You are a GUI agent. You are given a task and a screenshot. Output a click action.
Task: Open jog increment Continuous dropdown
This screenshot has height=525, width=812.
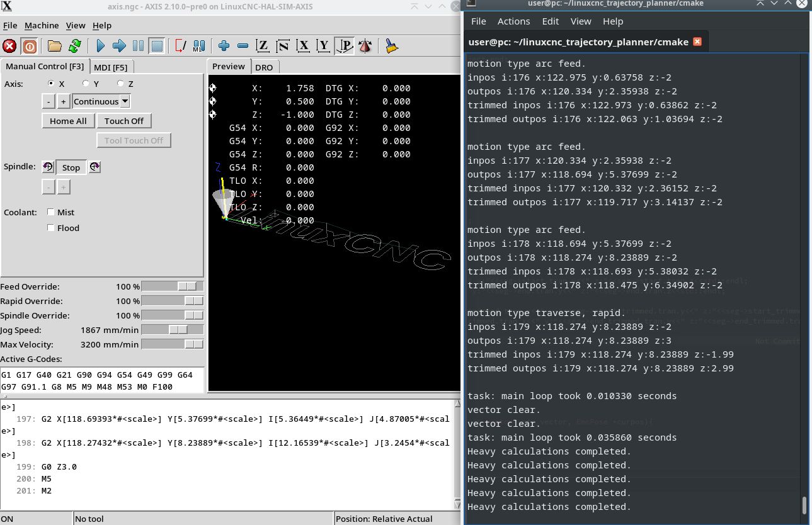pyautogui.click(x=101, y=101)
